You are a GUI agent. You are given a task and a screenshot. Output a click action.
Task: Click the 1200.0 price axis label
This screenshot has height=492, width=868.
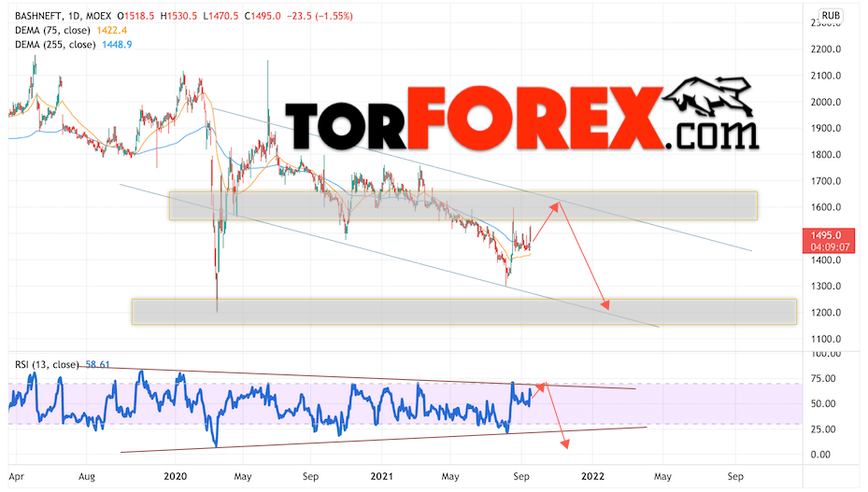coord(825,313)
